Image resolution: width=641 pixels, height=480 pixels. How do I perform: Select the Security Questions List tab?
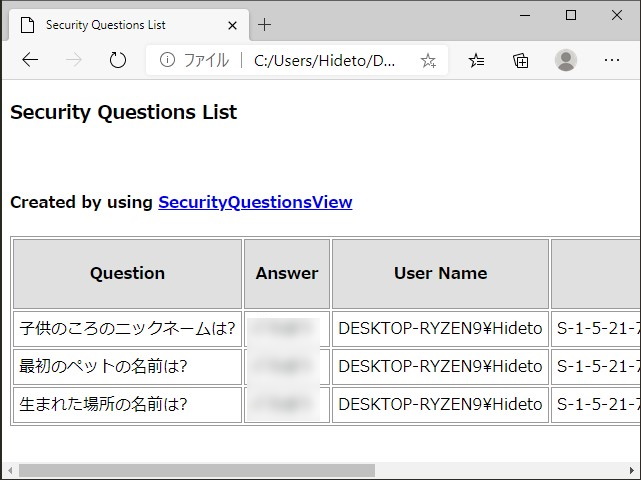129,25
